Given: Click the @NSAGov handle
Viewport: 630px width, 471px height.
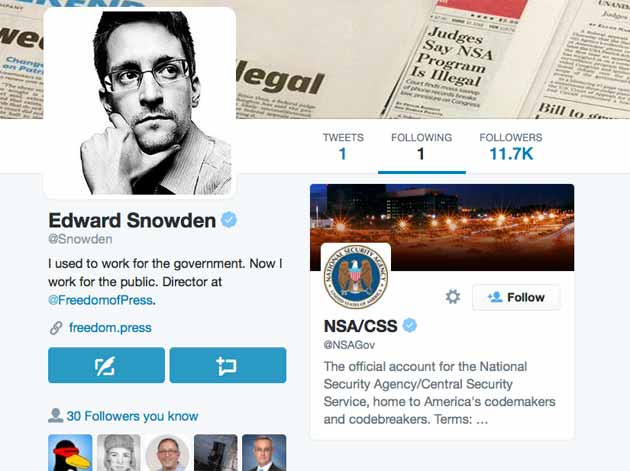Looking at the screenshot, I should coord(349,345).
